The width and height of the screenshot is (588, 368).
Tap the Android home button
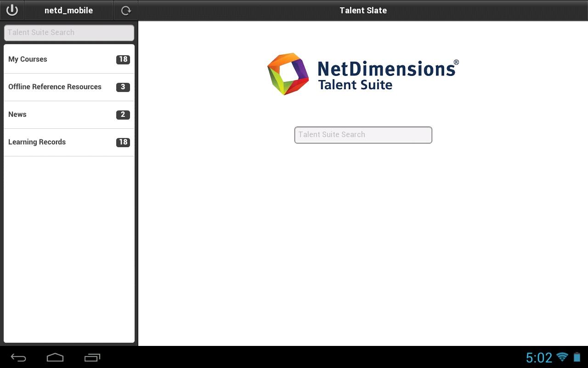55,357
